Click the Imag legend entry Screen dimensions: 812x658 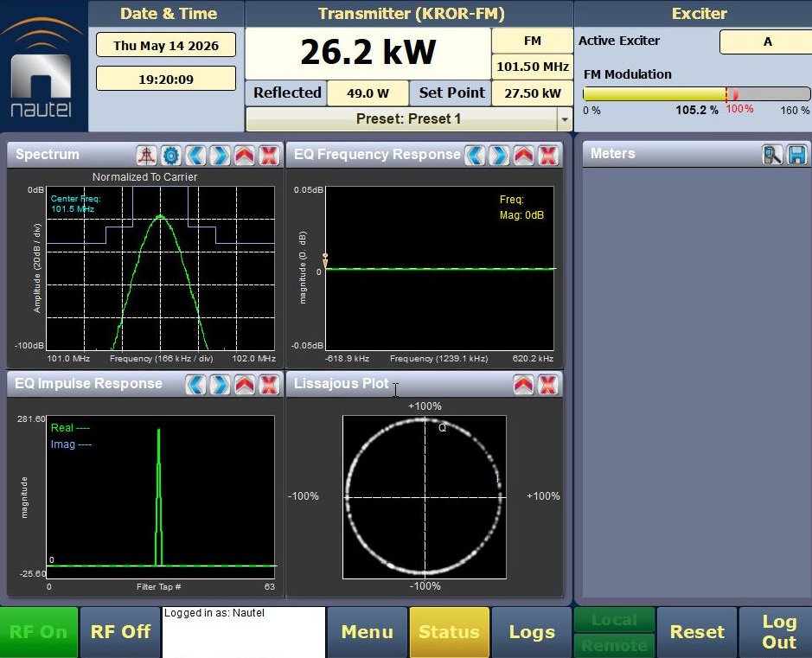71,444
